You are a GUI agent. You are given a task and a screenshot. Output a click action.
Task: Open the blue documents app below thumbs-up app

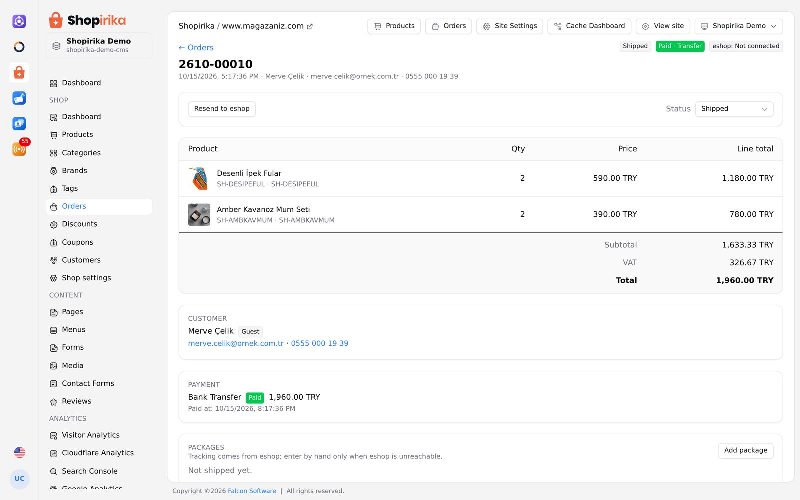19,123
